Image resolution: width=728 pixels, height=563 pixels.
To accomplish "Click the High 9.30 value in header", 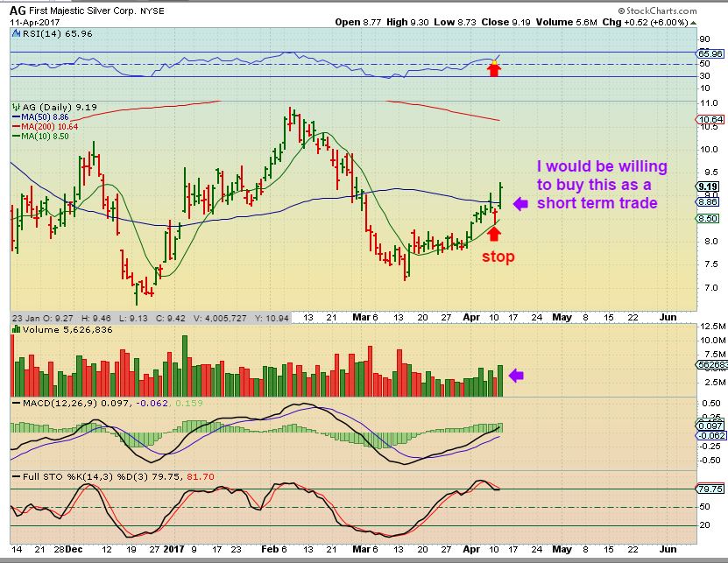I will (407, 22).
